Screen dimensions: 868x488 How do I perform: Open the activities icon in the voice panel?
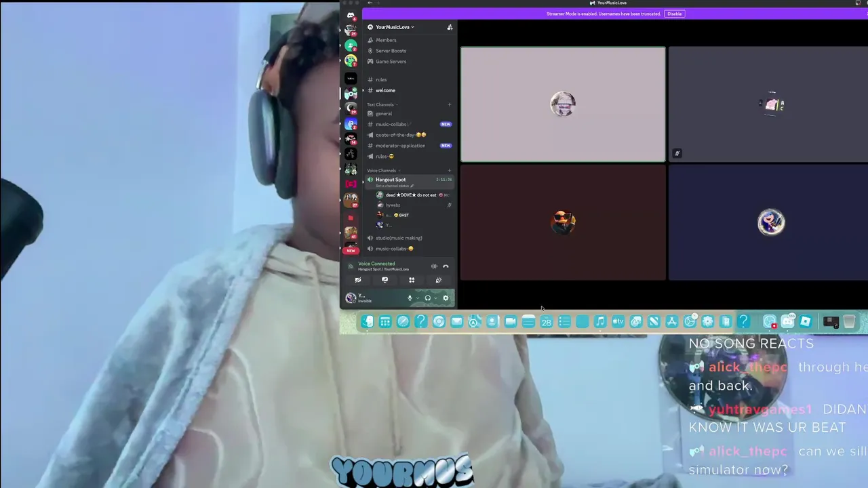click(412, 280)
